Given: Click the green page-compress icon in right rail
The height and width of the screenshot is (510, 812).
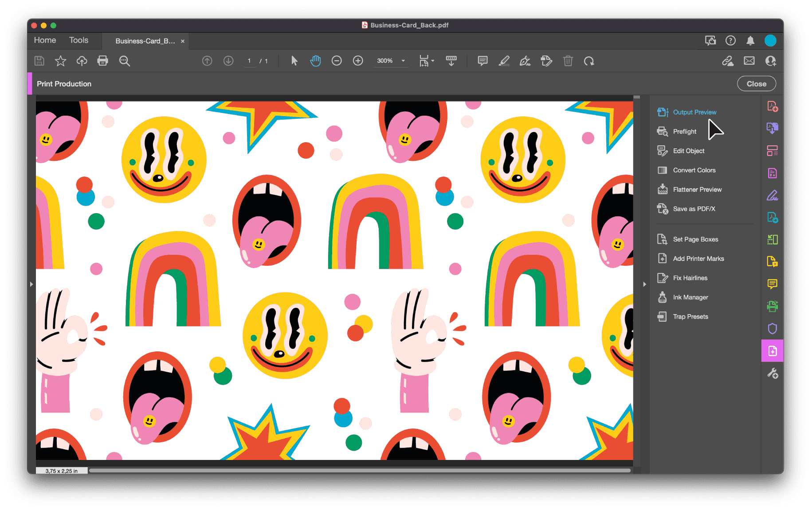Looking at the screenshot, I should pyautogui.click(x=772, y=240).
